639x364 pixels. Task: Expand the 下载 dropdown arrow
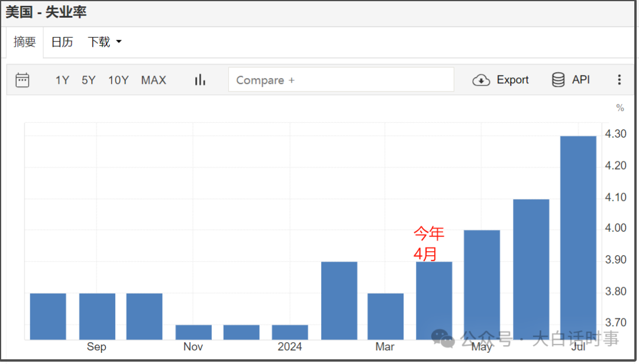[119, 41]
